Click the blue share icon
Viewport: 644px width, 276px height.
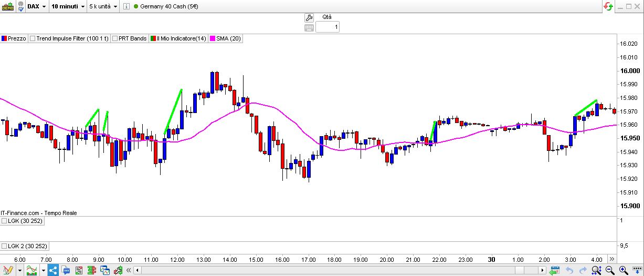53,271
